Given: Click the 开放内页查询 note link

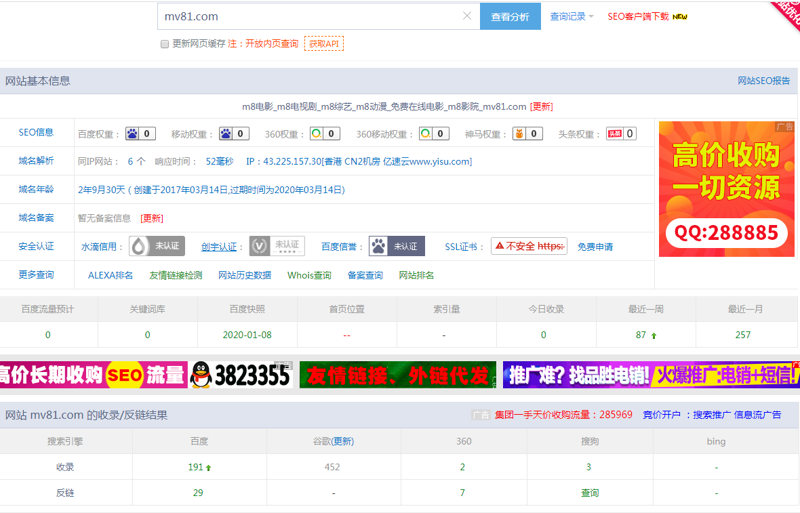Looking at the screenshot, I should (x=271, y=44).
